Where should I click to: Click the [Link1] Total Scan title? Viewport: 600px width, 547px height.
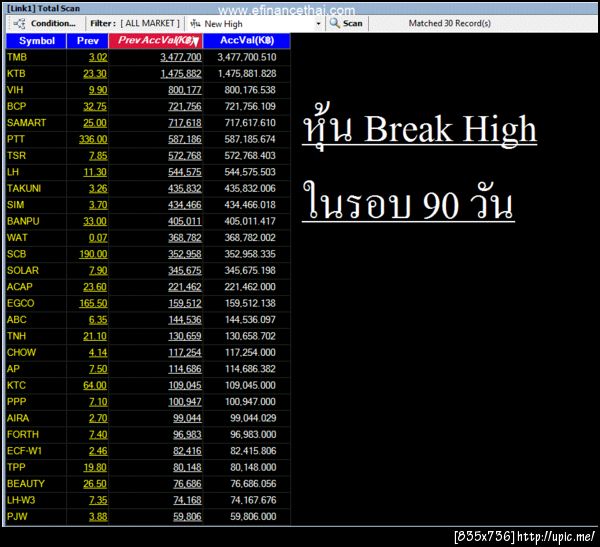[43, 8]
